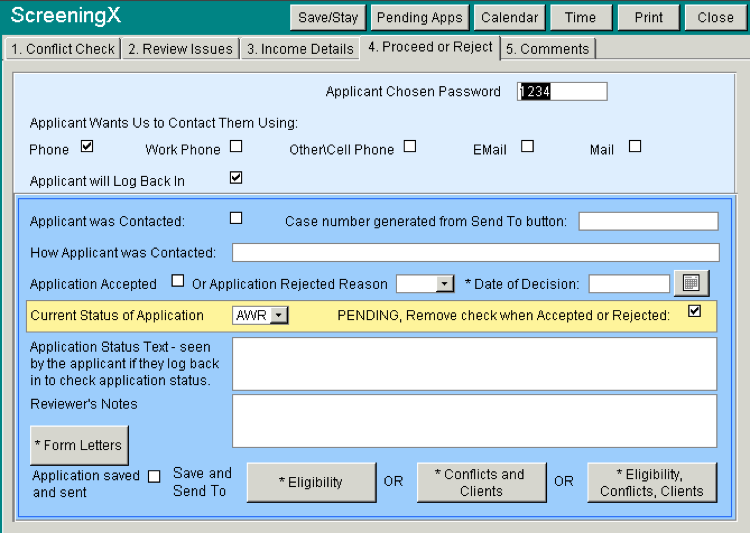Expand the Application Rejected Reason dropdown
This screenshot has height=533, width=750.
coord(445,284)
